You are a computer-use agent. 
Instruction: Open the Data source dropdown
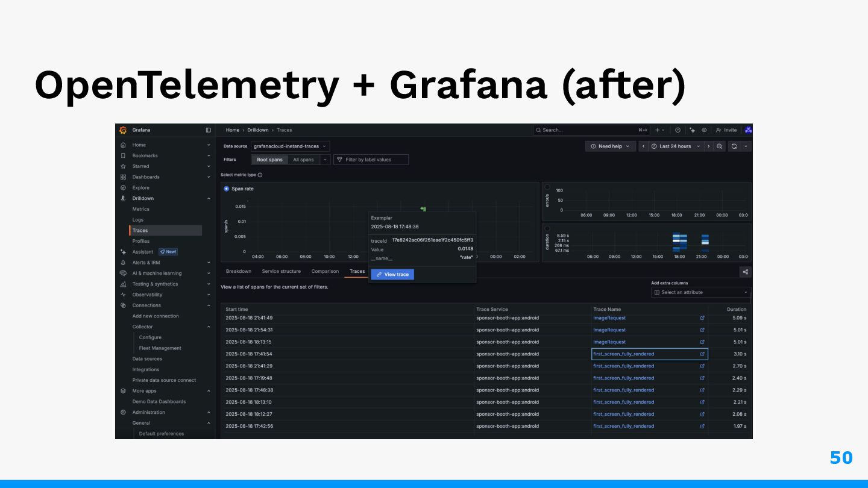click(x=291, y=146)
